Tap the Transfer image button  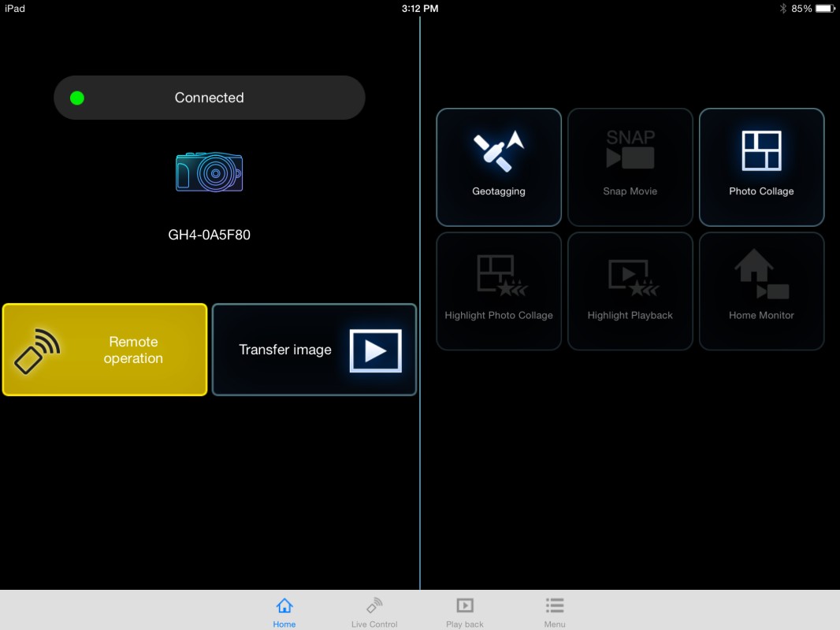coord(314,350)
